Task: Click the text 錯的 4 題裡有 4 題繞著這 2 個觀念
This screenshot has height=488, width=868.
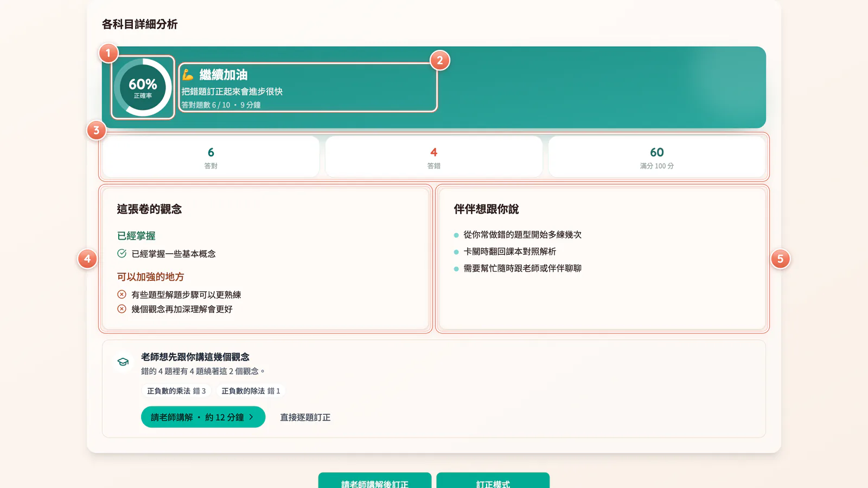Action: click(203, 371)
